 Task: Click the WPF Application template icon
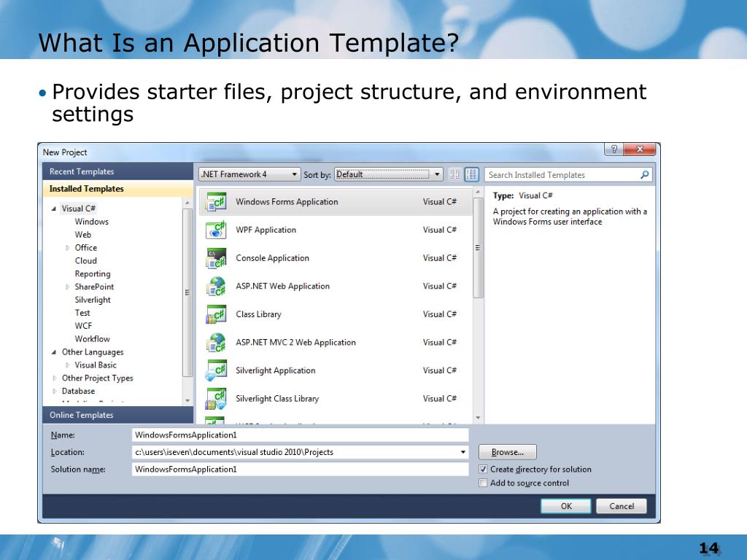[x=216, y=230]
